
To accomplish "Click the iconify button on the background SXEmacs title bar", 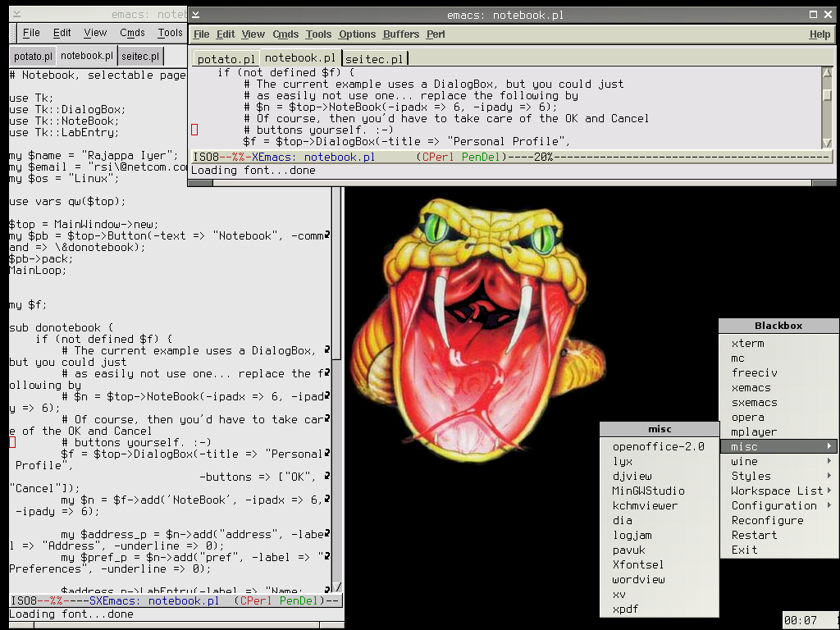I will 16,15.
